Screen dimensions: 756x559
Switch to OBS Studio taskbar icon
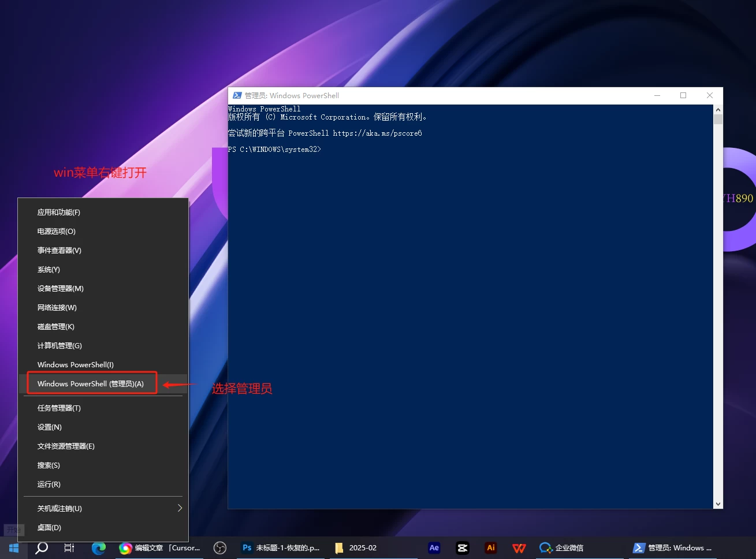click(220, 548)
